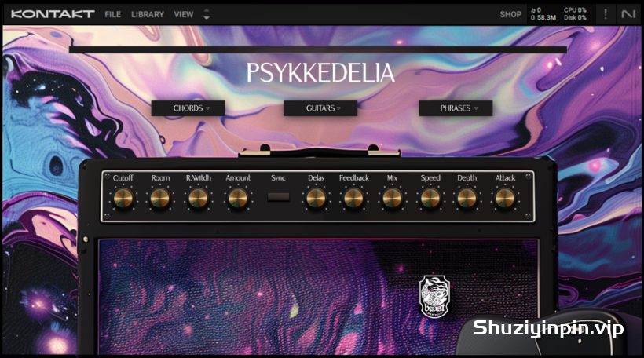Click the Cutoff knob
The width and height of the screenshot is (644, 358).
(x=123, y=199)
